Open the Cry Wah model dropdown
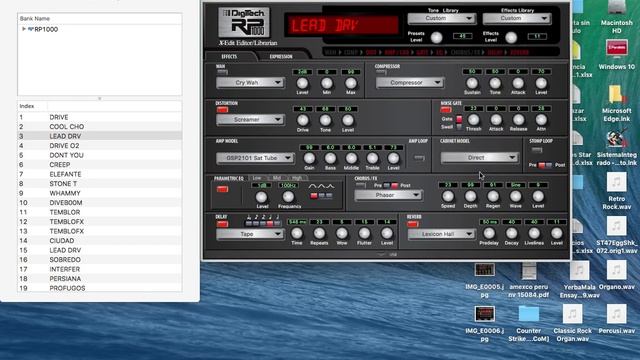 tap(250, 82)
